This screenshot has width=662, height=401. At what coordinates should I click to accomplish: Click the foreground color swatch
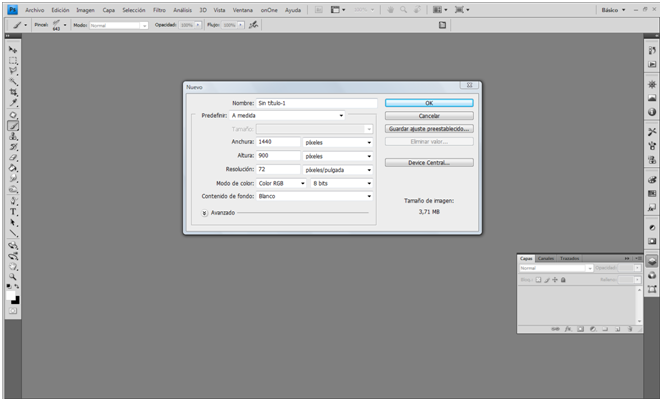tap(13, 297)
